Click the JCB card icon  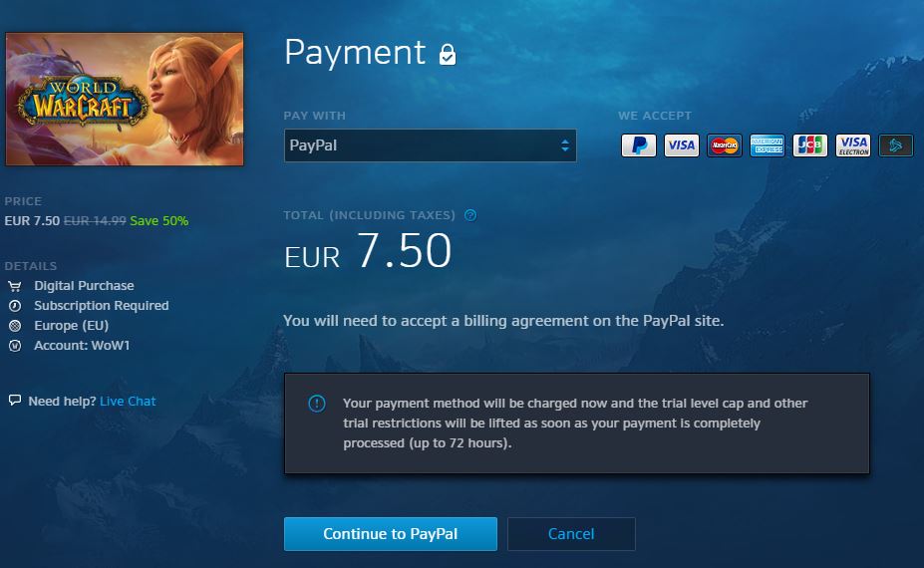(810, 144)
